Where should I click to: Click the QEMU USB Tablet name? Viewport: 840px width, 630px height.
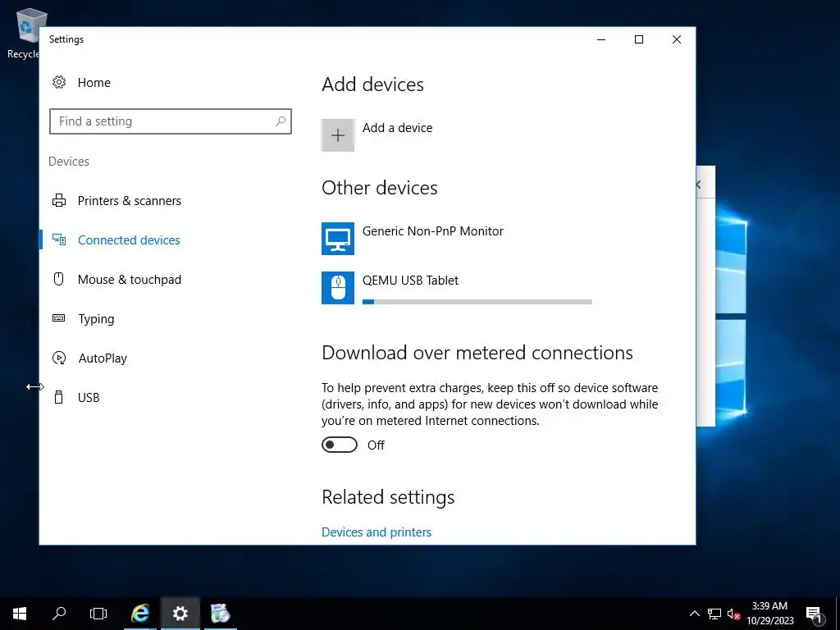(410, 281)
